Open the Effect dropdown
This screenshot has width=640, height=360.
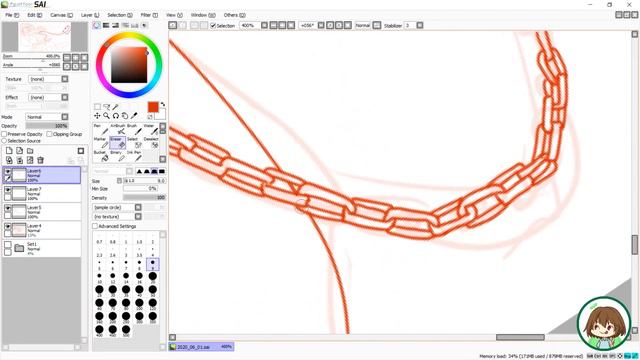[x=64, y=97]
